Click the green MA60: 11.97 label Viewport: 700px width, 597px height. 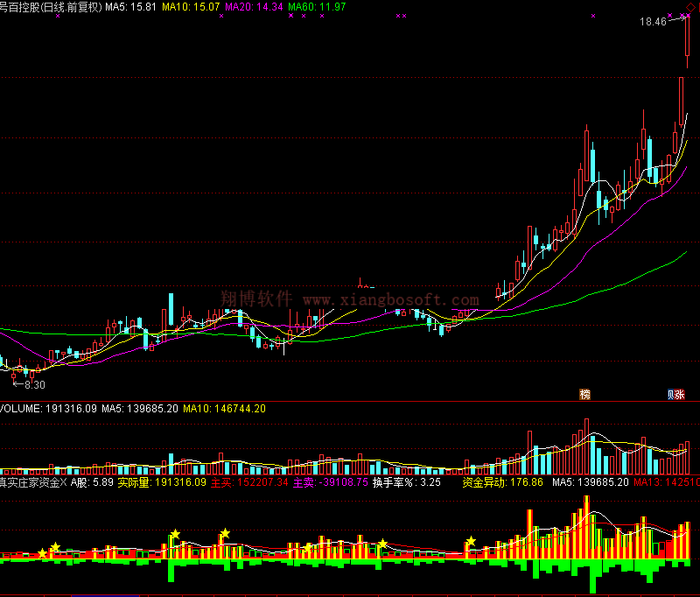(317, 7)
